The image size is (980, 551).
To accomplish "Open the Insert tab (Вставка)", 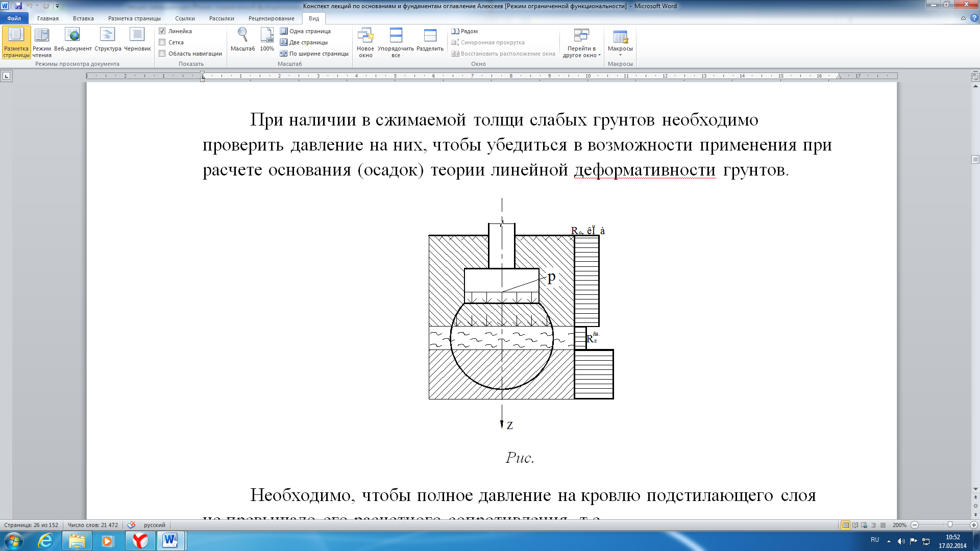I will coord(83,18).
